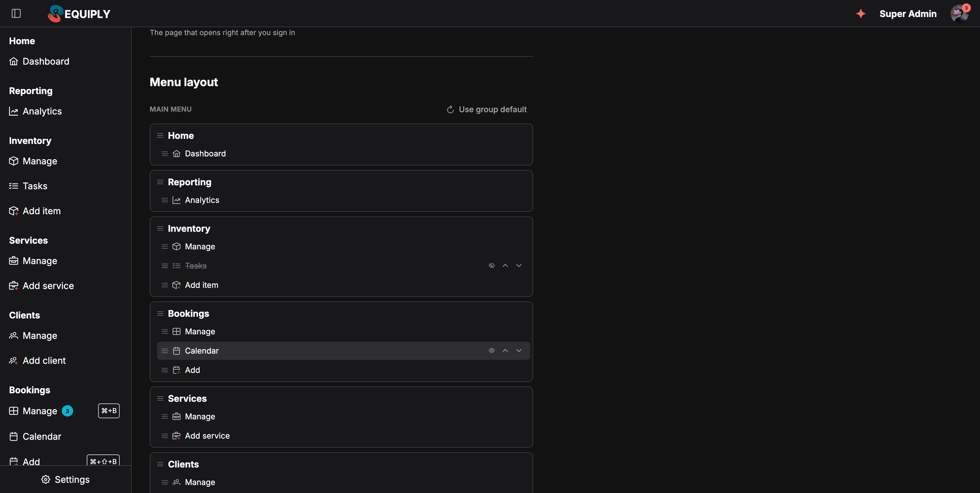980x493 pixels.
Task: Grab the drag handle beside Calendar item
Action: pyautogui.click(x=165, y=351)
